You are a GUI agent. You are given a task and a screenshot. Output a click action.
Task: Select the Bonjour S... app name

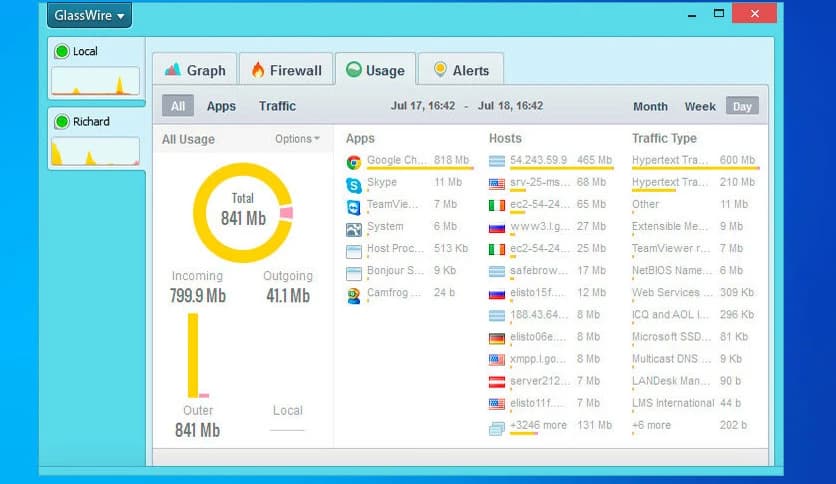click(395, 270)
